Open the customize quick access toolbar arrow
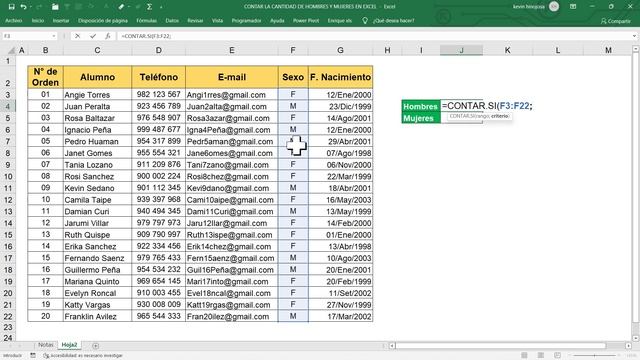Image resolution: width=640 pixels, height=360 pixels. [x=161, y=7]
